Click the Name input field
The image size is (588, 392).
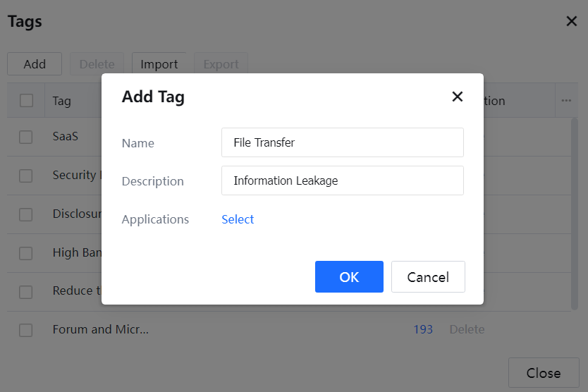pos(342,142)
